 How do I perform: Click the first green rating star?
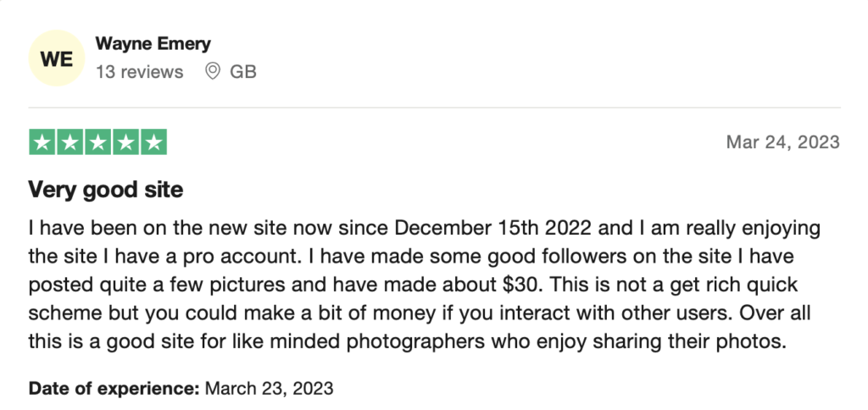tap(42, 142)
